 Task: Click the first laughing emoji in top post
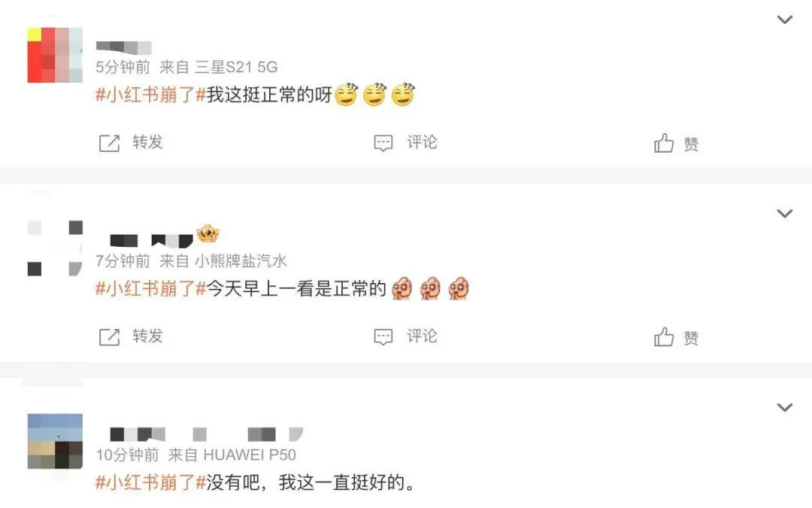coord(346,95)
